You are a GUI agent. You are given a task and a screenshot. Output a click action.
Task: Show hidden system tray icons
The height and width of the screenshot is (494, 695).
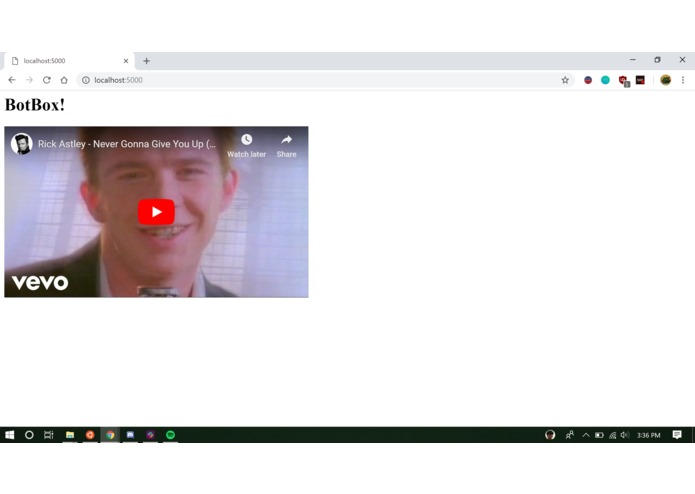pyautogui.click(x=586, y=435)
